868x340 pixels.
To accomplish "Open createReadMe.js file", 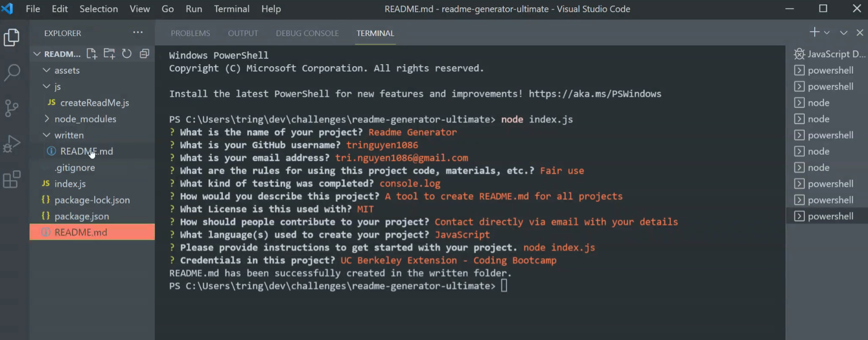I will tap(92, 103).
